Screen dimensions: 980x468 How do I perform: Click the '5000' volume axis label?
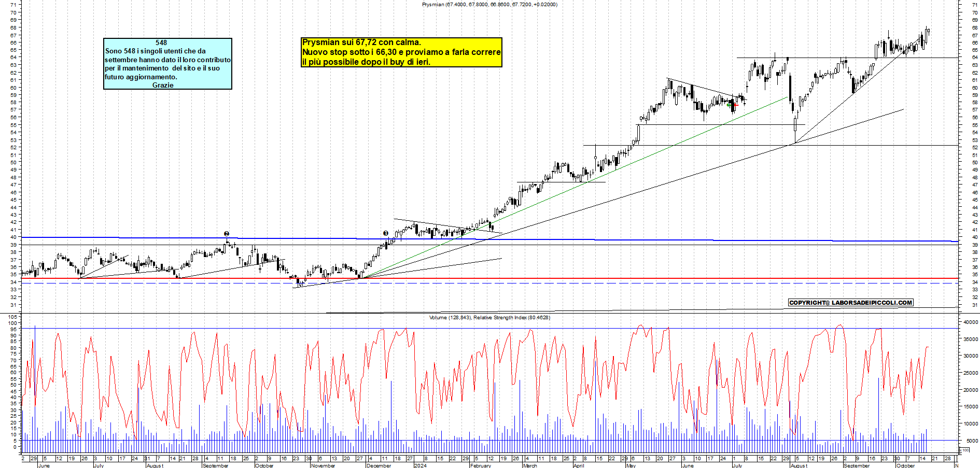[972, 441]
